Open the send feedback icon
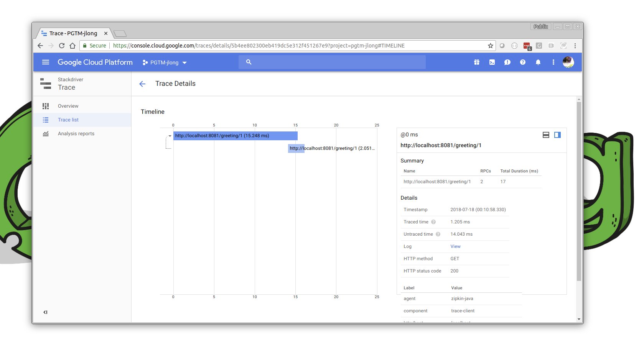The width and height of the screenshot is (644, 356). tap(507, 62)
